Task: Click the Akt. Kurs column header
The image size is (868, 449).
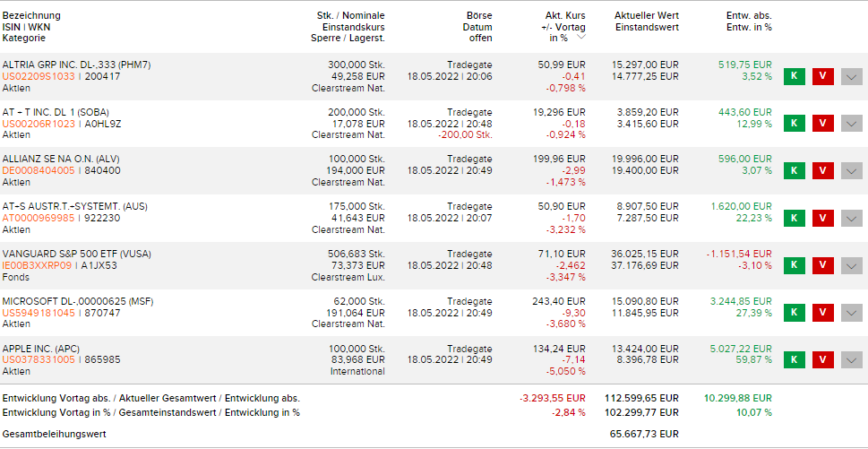Action: (565, 15)
